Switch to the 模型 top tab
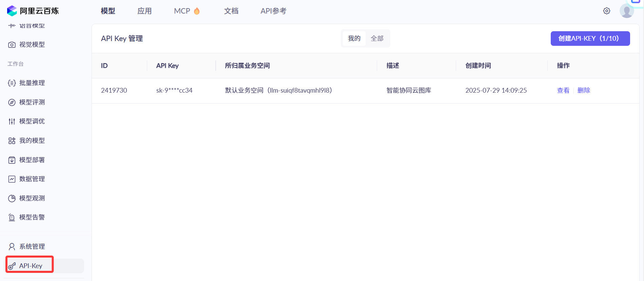The height and width of the screenshot is (281, 644). 108,11
